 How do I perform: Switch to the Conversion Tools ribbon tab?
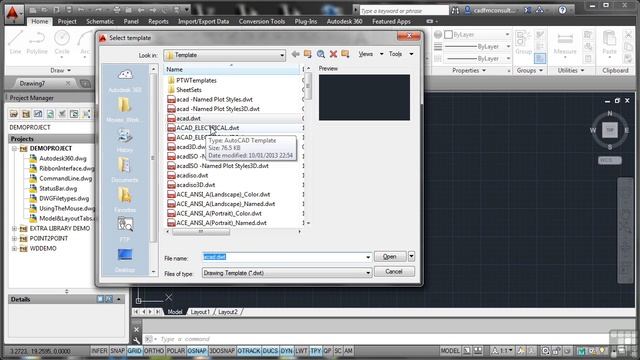point(262,21)
